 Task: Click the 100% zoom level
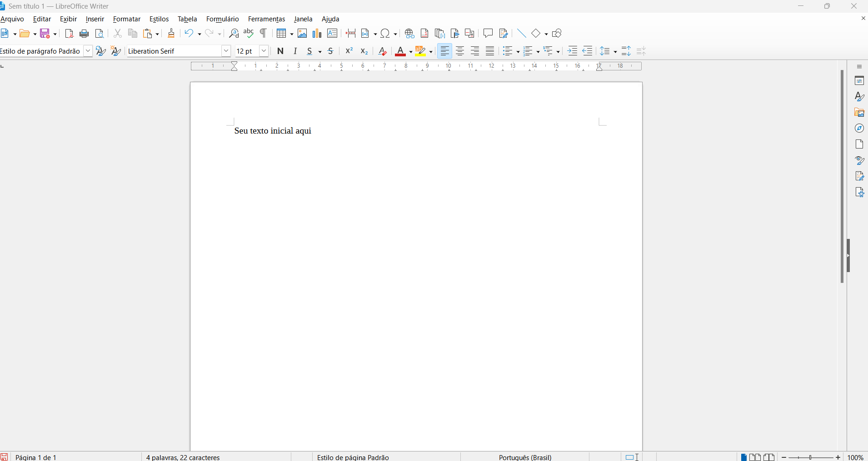point(856,457)
